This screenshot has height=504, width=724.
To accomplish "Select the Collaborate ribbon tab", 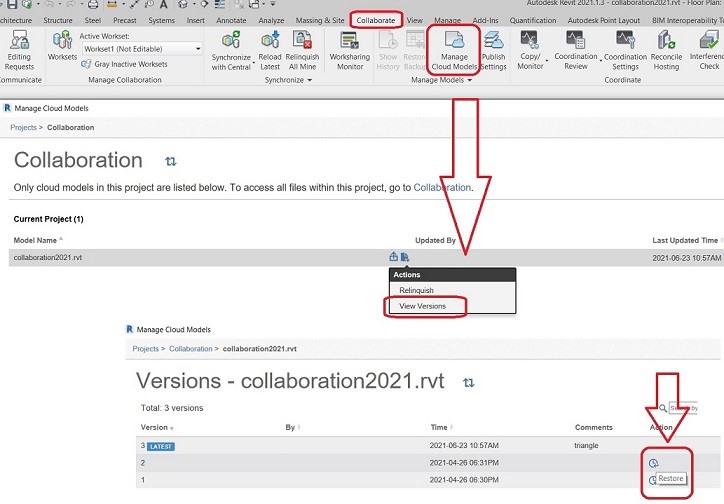I will point(376,20).
